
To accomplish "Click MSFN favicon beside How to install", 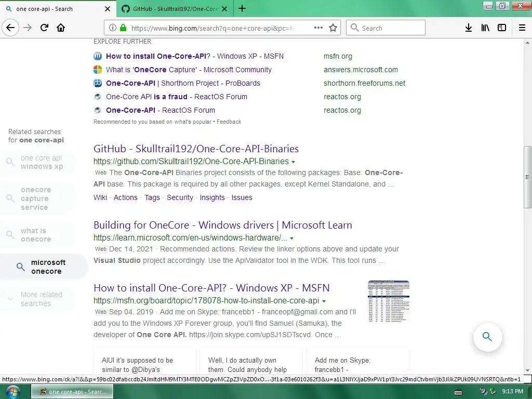I will (98, 56).
